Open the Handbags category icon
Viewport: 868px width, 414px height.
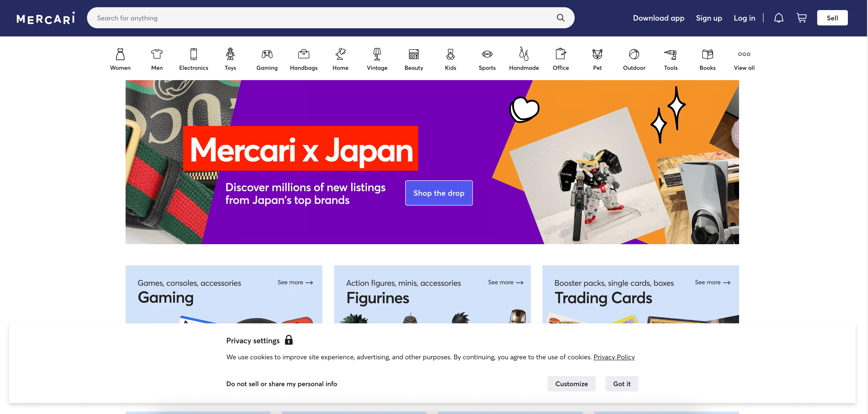point(304,54)
